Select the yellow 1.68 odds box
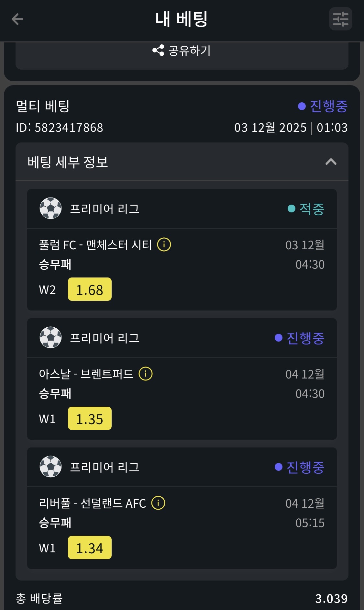Screen dimensions: 364x610 (90, 289)
